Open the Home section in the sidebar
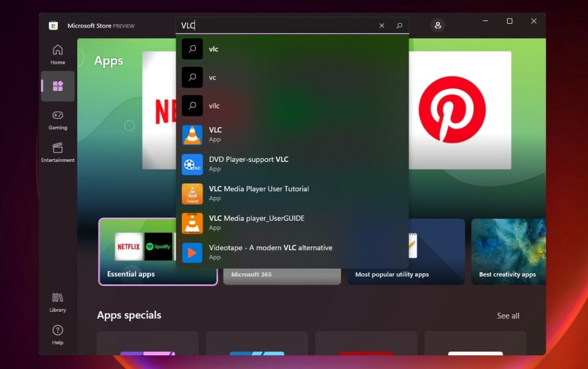Image resolution: width=588 pixels, height=369 pixels. pos(57,54)
